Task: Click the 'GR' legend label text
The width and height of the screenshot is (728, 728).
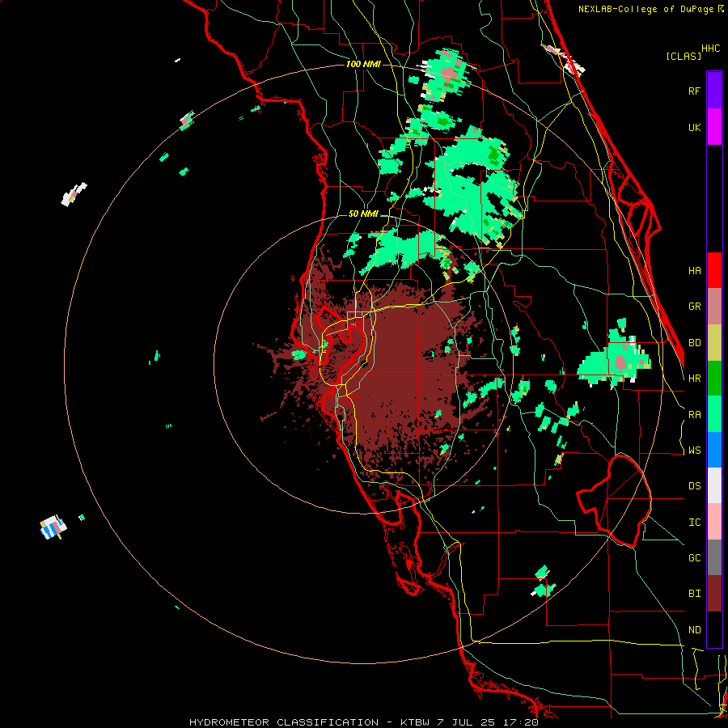Action: (694, 307)
